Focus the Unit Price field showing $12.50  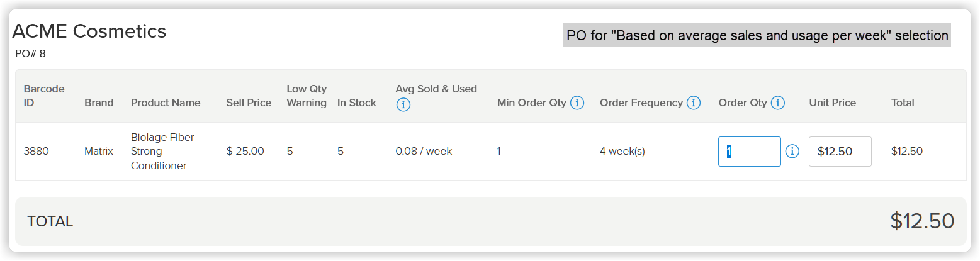(x=840, y=152)
